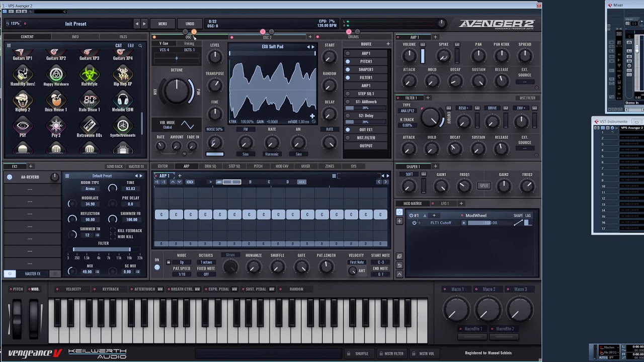Switch content browser to grid view icon
The height and width of the screenshot is (362, 644).
tap(9, 46)
